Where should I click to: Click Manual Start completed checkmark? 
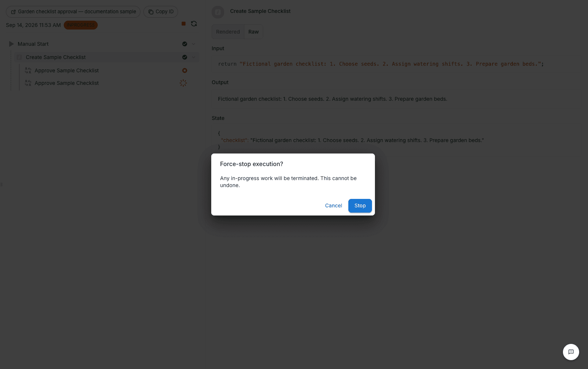(x=185, y=44)
